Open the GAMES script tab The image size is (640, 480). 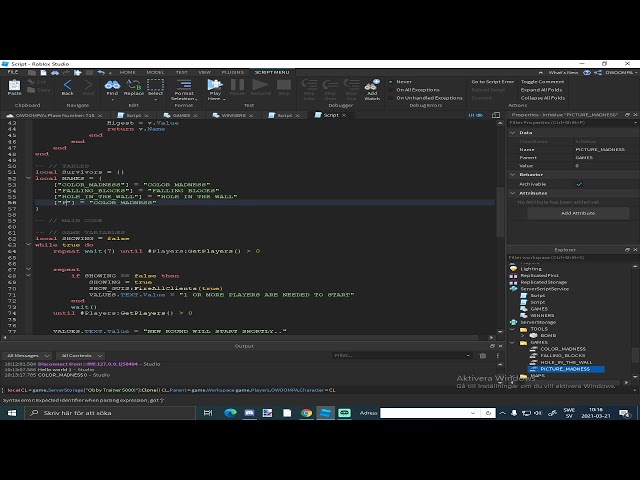pyautogui.click(x=181, y=116)
